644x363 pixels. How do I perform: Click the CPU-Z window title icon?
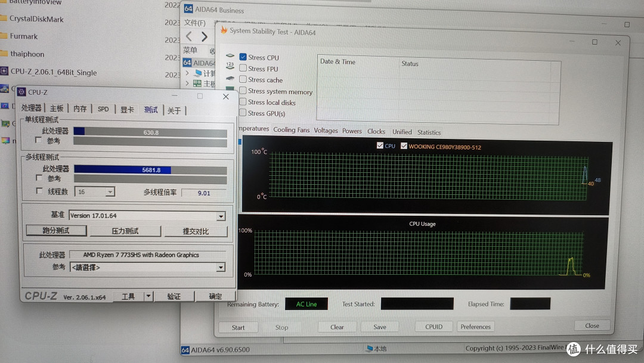(21, 92)
